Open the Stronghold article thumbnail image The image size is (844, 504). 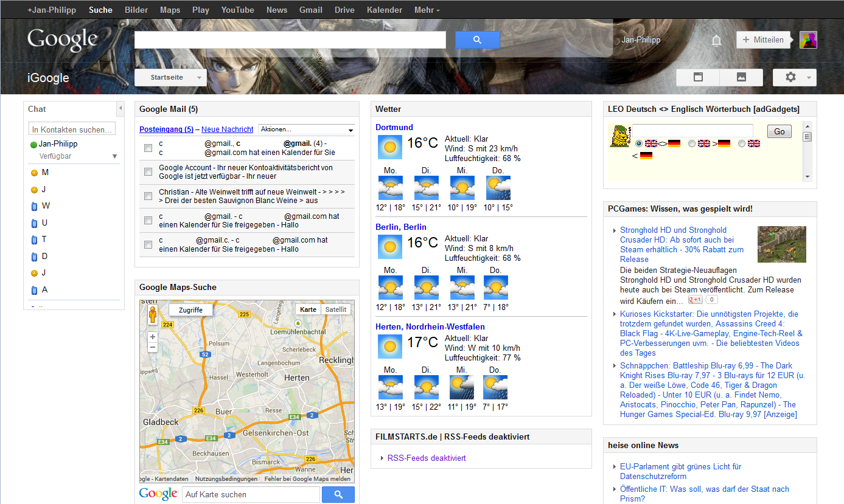click(782, 244)
